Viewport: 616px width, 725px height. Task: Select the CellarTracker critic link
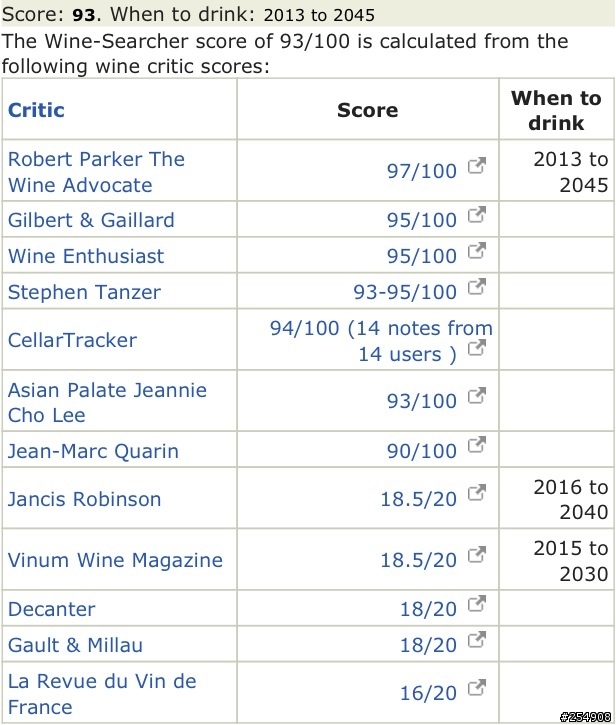pos(73,340)
